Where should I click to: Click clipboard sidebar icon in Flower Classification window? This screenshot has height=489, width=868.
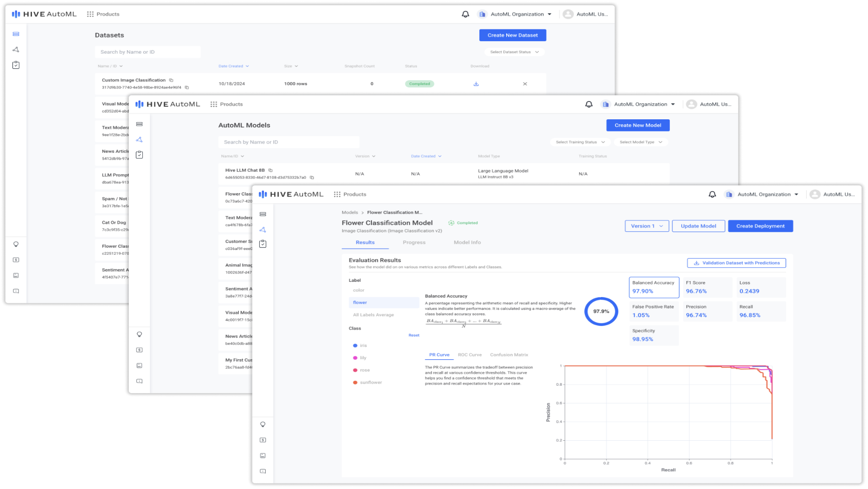(x=263, y=244)
